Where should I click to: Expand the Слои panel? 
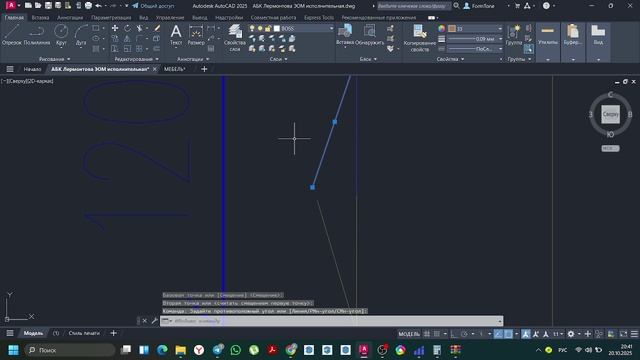point(278,59)
